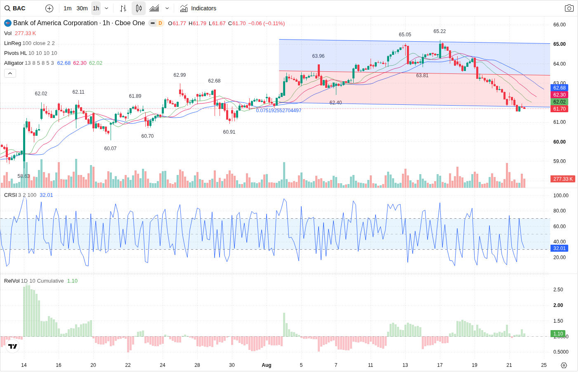This screenshot has width=586, height=392.
Task: Click the 14 date on time axis
Action: (x=24, y=365)
